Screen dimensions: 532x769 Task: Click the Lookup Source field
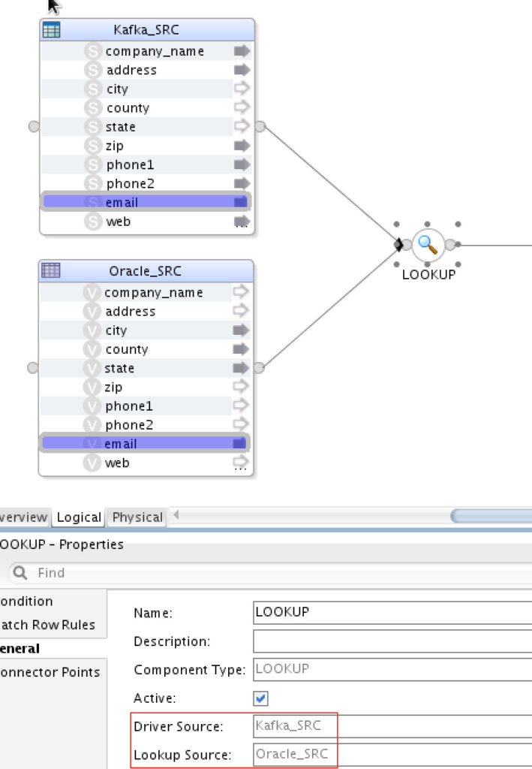(392, 754)
